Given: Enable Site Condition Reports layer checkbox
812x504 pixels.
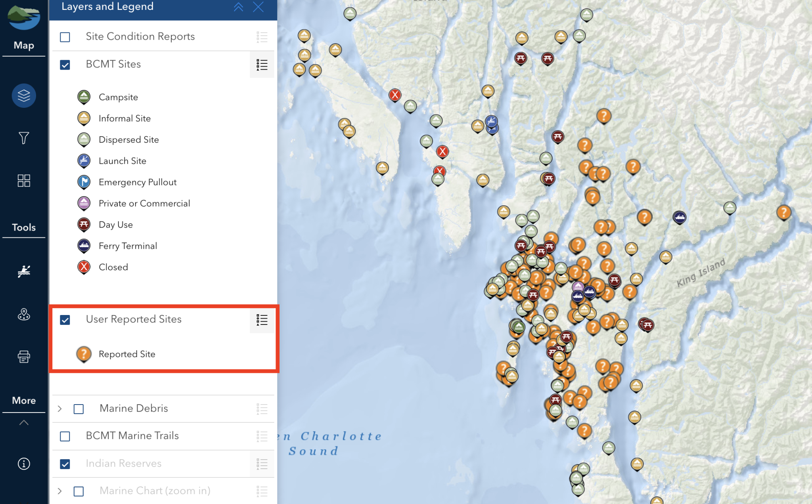Looking at the screenshot, I should 65,37.
